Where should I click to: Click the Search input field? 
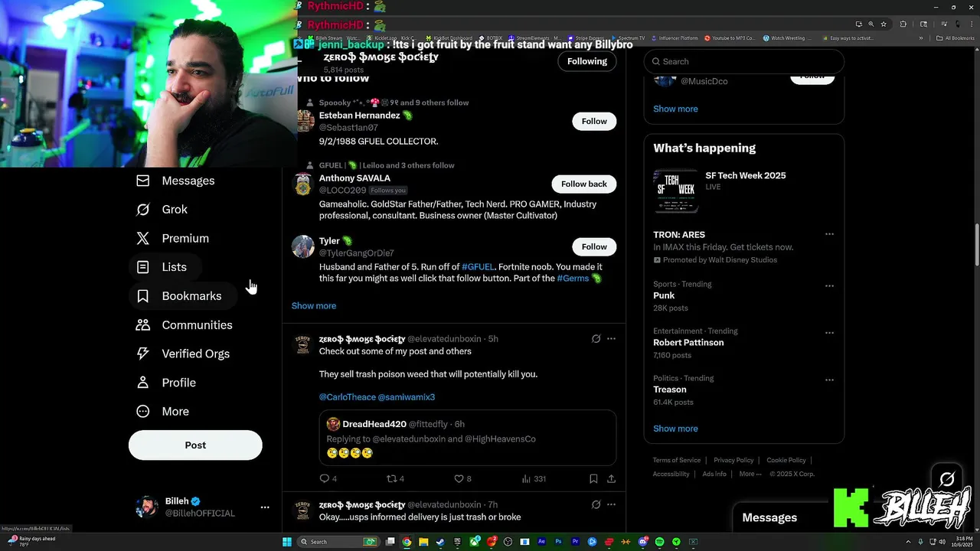click(744, 61)
